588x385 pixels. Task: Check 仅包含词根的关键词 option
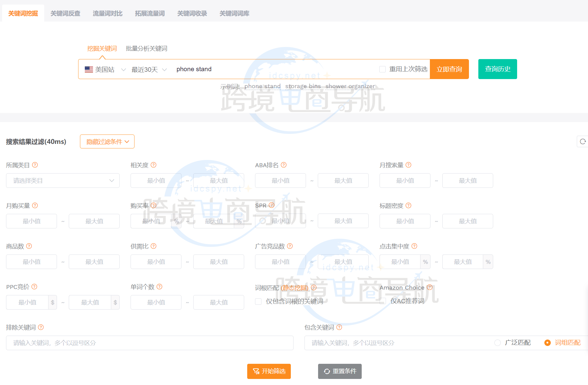click(258, 301)
